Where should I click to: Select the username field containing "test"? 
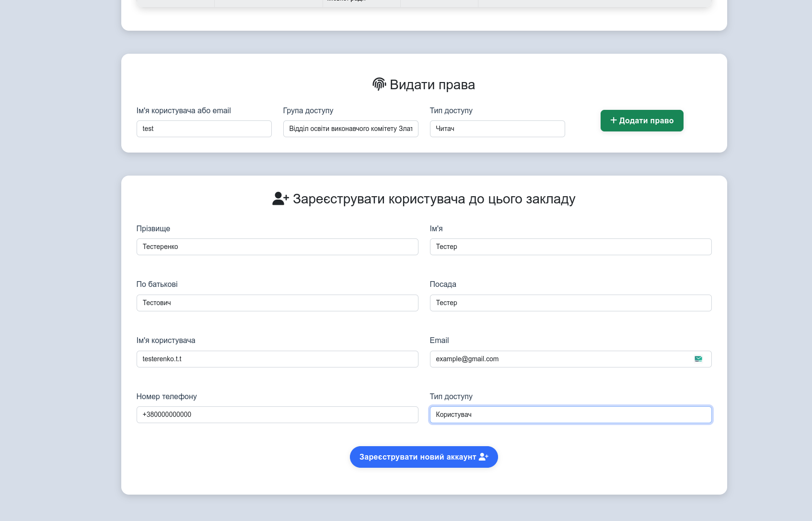coord(204,129)
